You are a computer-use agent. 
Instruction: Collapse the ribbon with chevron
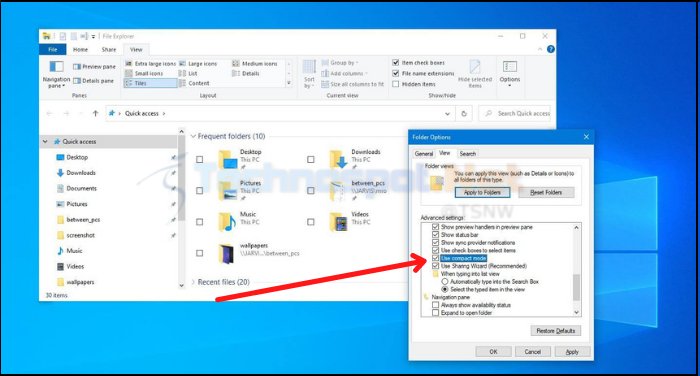coord(540,49)
